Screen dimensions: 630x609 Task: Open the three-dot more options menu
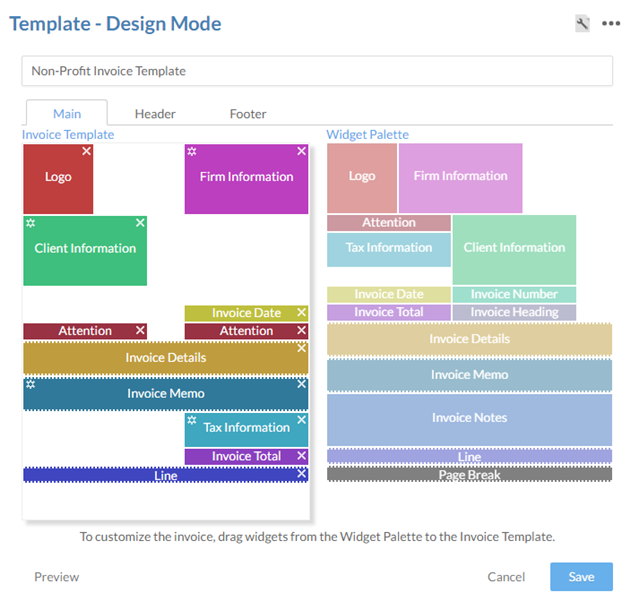(610, 24)
